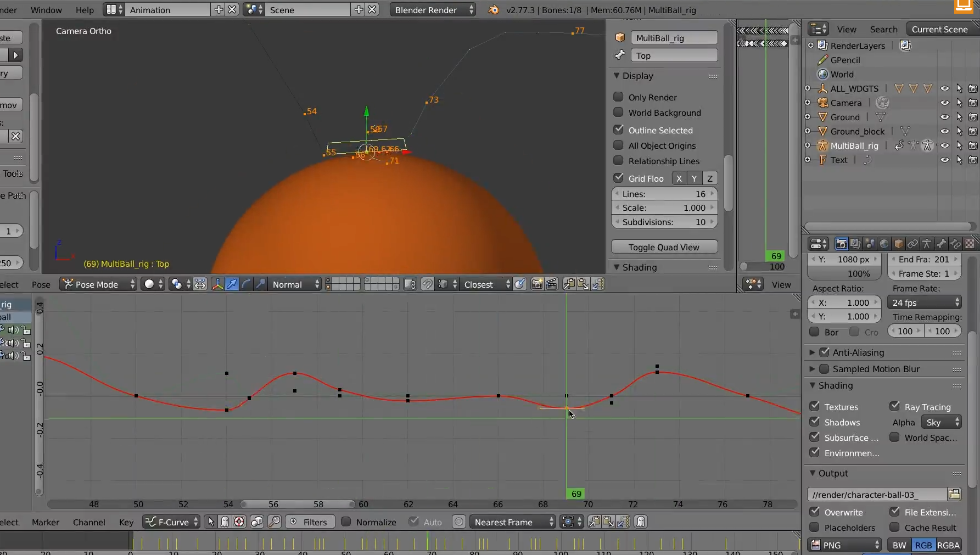Click the resolution 100% percentage slider

[844, 273]
